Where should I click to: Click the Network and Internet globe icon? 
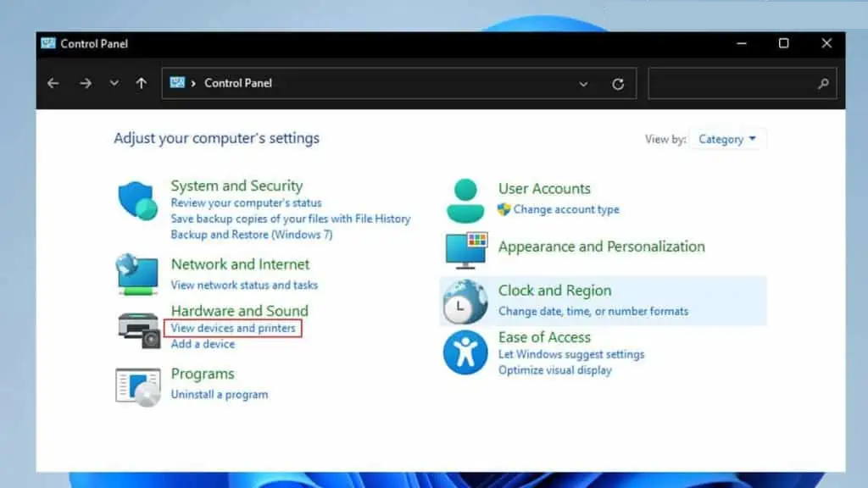[137, 274]
